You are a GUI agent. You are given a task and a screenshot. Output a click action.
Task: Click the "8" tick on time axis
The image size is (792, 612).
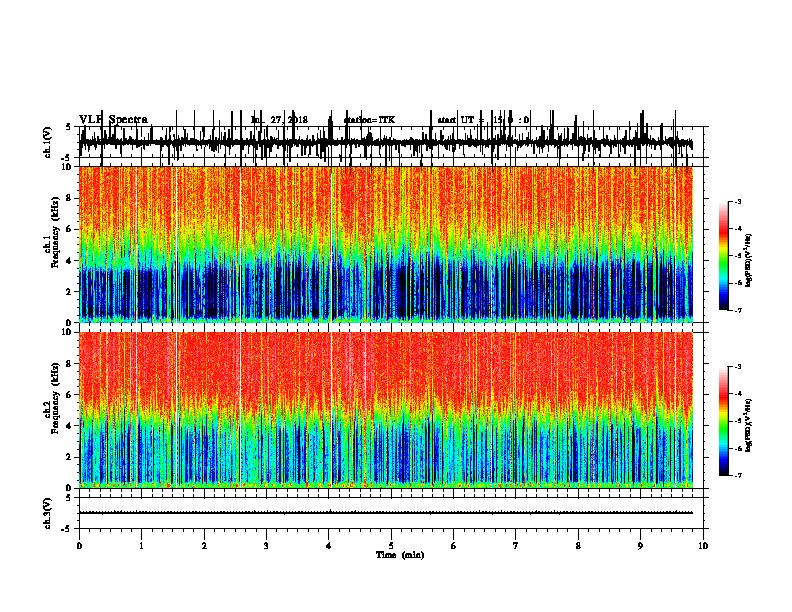point(578,546)
